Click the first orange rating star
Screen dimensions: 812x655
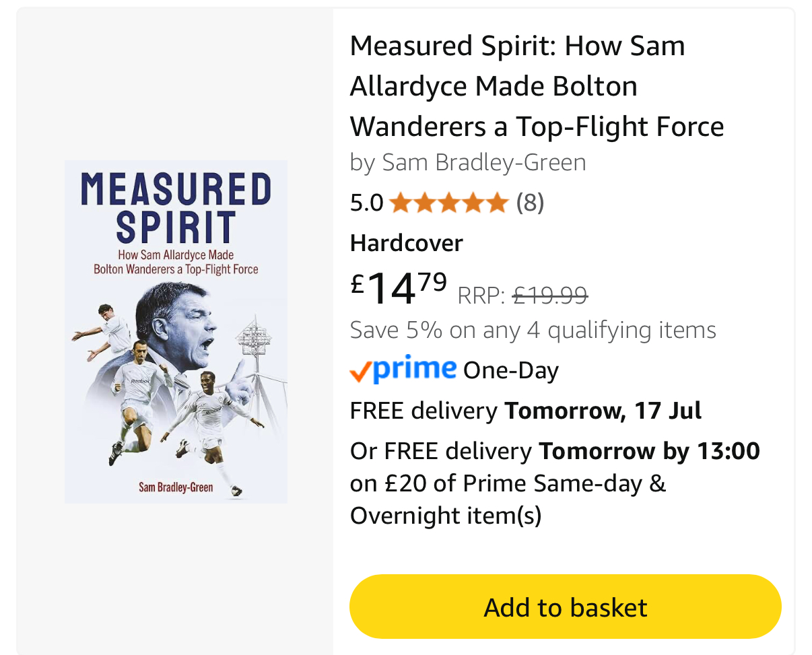[400, 202]
